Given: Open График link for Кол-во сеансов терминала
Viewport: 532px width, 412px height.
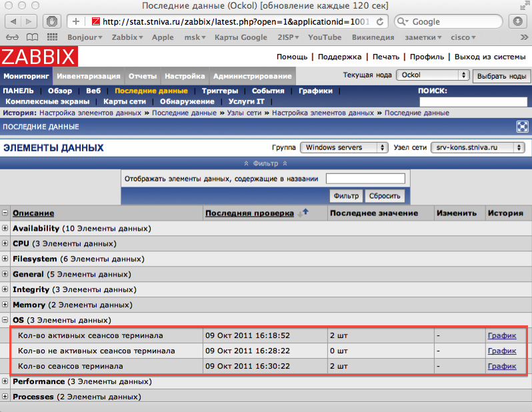Looking at the screenshot, I should point(501,366).
